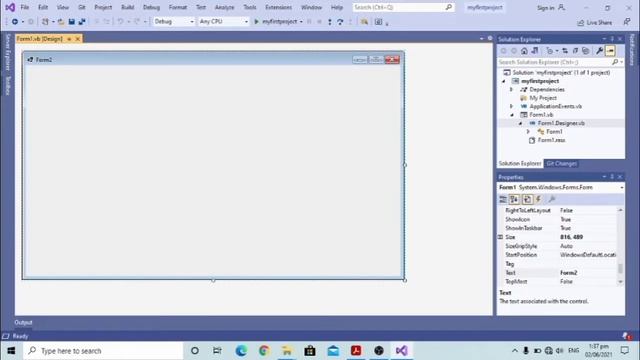Switch to the Git Changes tab
The image size is (640, 360).
(562, 164)
